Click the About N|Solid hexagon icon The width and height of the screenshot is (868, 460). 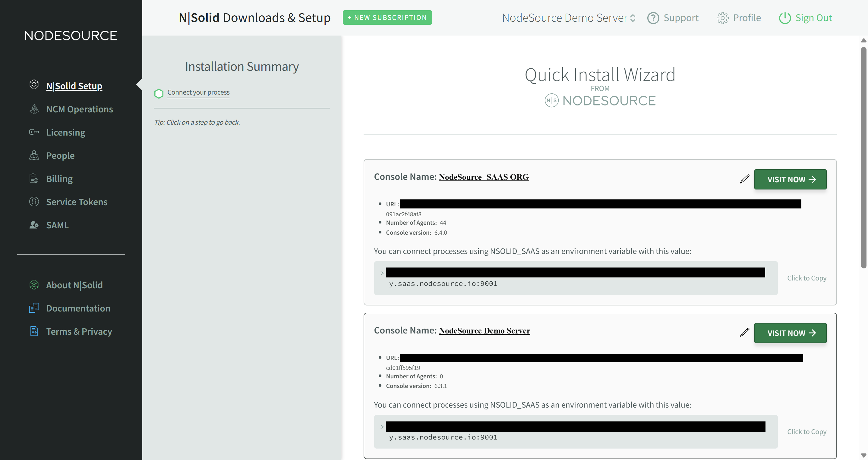tap(34, 285)
